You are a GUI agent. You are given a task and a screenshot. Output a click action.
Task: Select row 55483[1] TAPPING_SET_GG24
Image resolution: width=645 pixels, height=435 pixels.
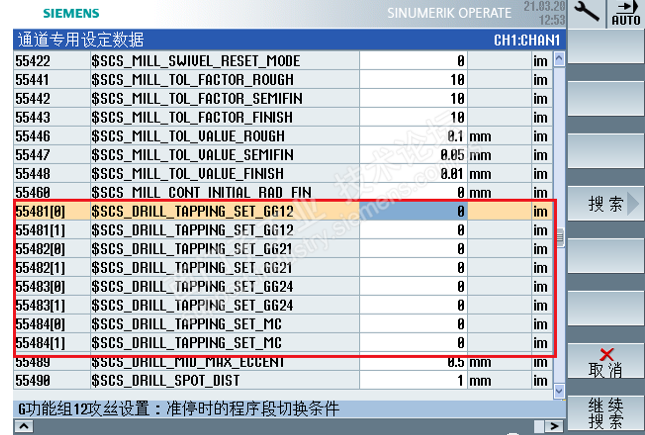283,305
